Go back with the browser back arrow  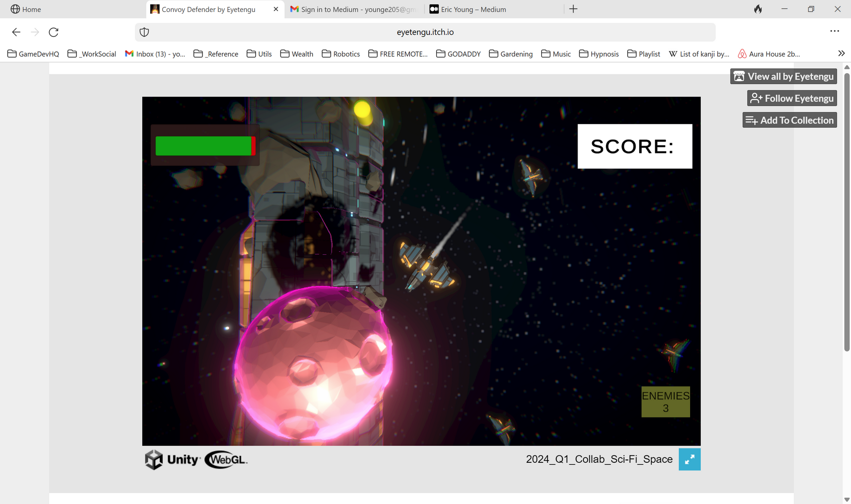tap(16, 32)
